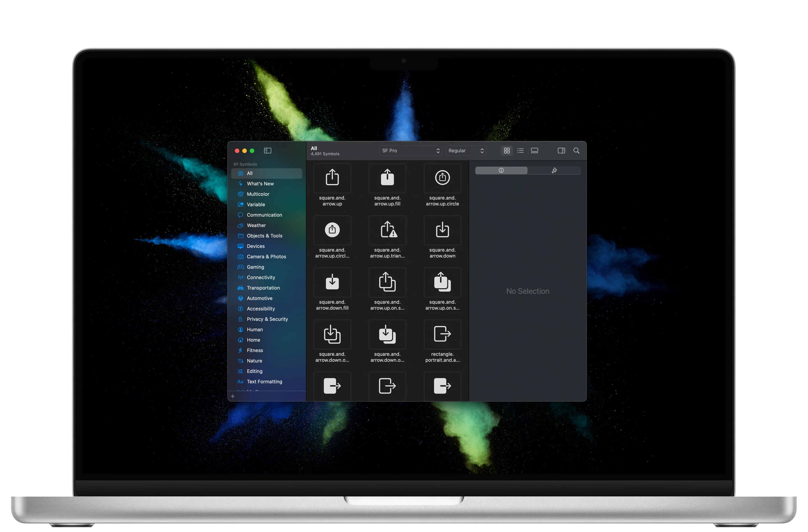The height and width of the screenshot is (532, 808).
Task: Open Multicolor category
Action: (267, 194)
